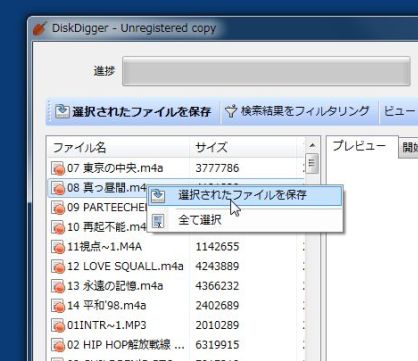
Task: Sort by the サイズ column header
Action: 243,147
